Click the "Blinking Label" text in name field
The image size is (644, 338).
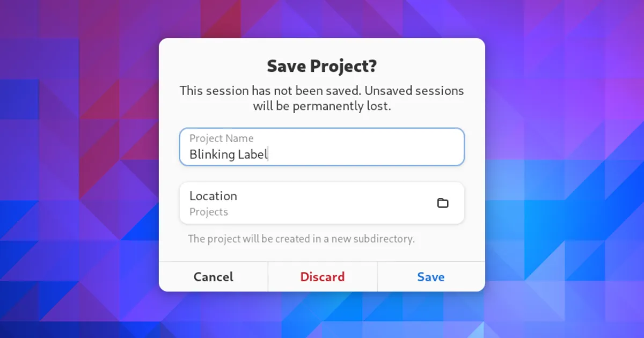pyautogui.click(x=228, y=155)
